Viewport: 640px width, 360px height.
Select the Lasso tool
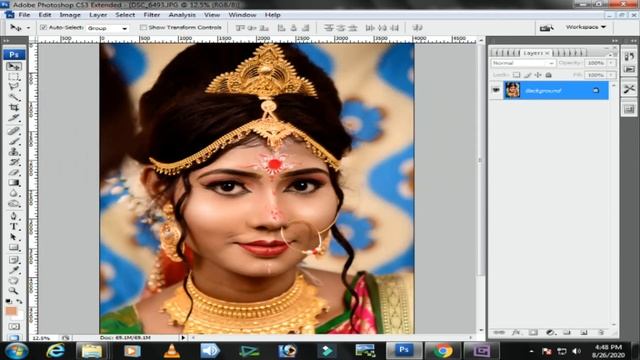(14, 87)
